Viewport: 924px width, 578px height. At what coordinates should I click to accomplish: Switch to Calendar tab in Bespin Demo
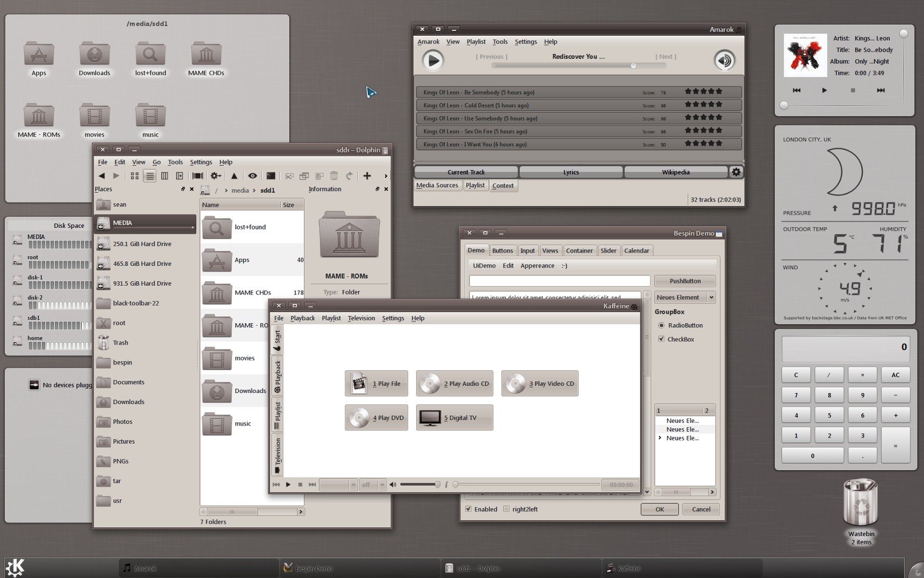636,250
